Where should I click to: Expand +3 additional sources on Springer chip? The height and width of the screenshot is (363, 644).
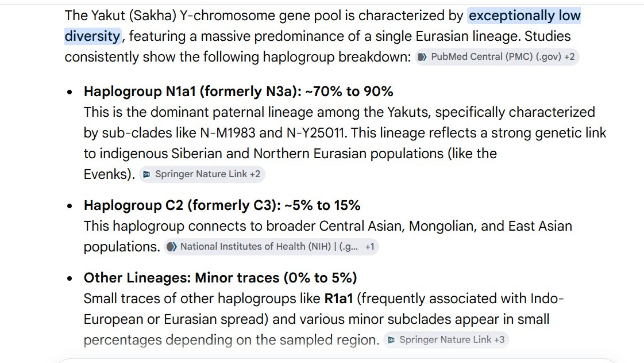tap(499, 340)
